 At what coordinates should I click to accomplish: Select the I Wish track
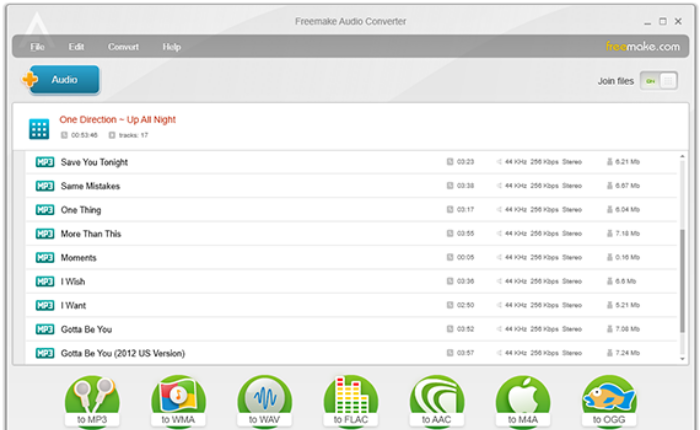point(352,281)
